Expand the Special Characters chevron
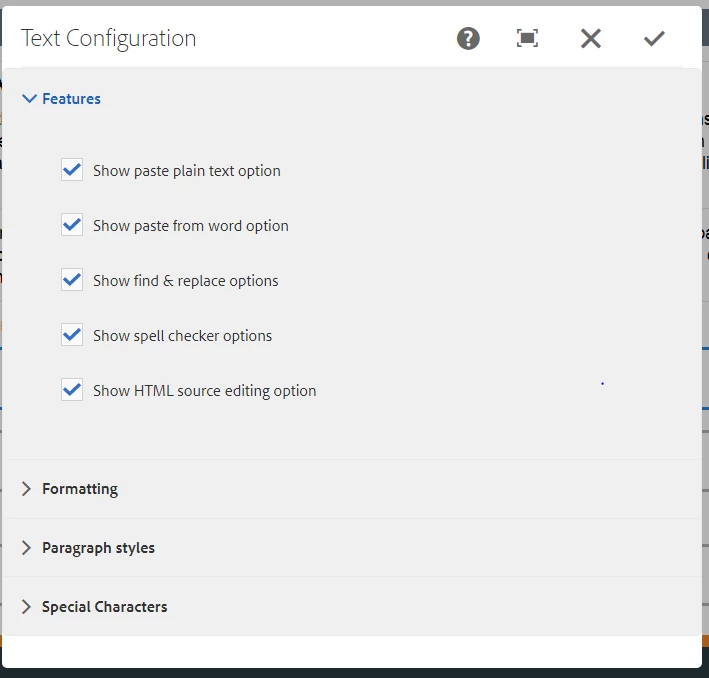Screen dimensions: 709x678 pos(27,607)
